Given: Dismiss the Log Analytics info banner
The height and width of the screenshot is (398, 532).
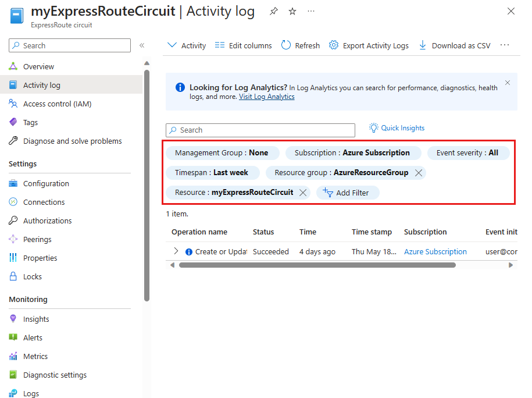Looking at the screenshot, I should (508, 83).
